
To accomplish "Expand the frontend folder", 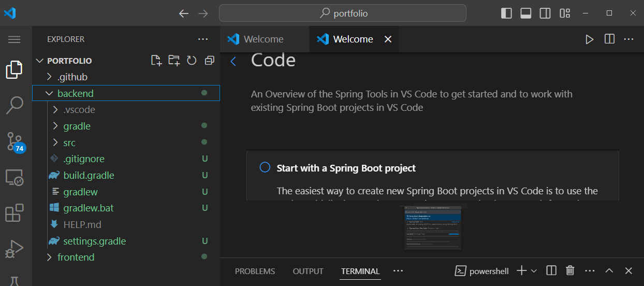I will coord(126,258).
